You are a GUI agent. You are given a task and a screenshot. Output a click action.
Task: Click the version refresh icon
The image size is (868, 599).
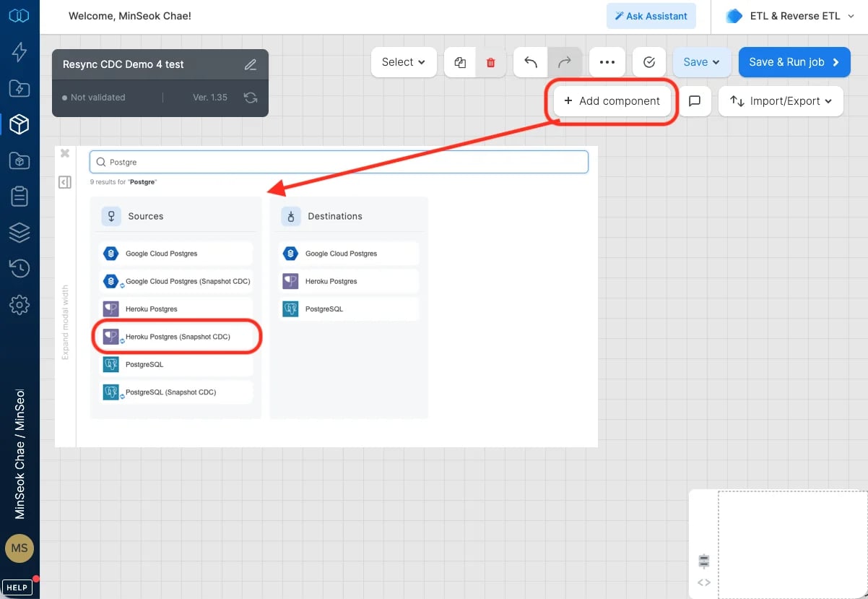pyautogui.click(x=251, y=98)
